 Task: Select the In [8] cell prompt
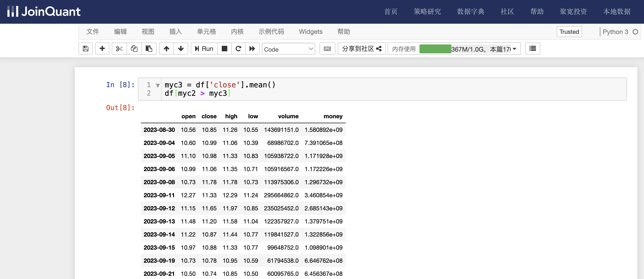(120, 85)
